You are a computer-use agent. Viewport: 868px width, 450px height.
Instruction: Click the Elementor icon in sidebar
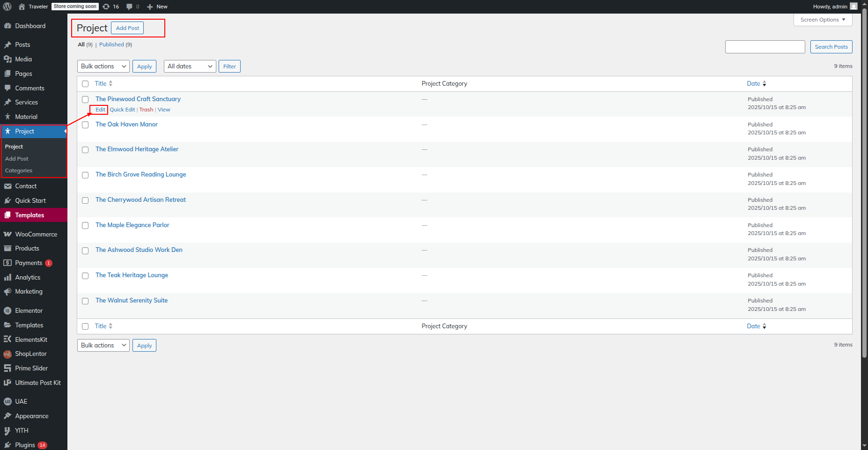7,311
